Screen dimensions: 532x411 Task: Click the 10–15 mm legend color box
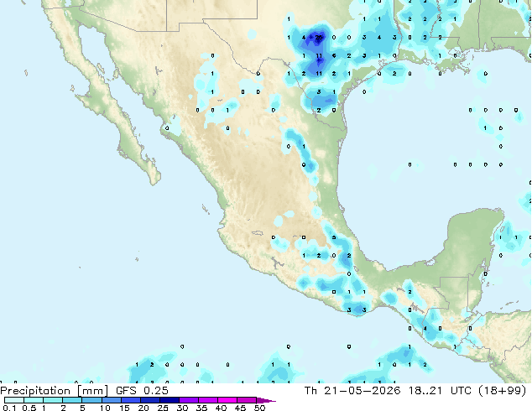pos(112,400)
